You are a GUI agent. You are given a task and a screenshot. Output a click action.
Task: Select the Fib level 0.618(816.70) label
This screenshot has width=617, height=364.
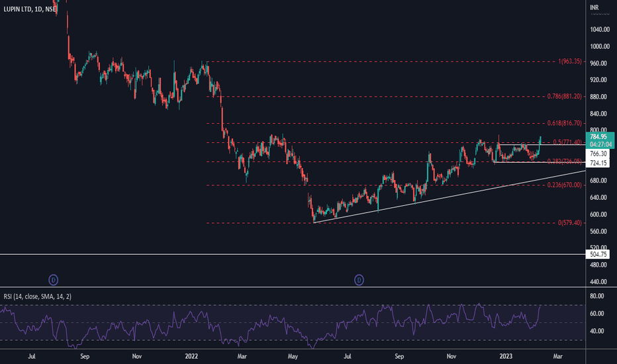(x=564, y=123)
